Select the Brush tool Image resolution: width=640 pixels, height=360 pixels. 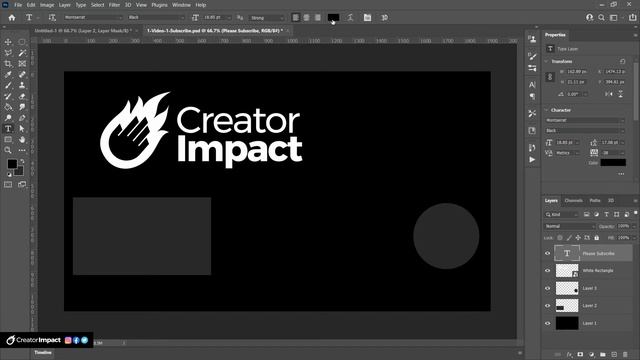pos(8,85)
